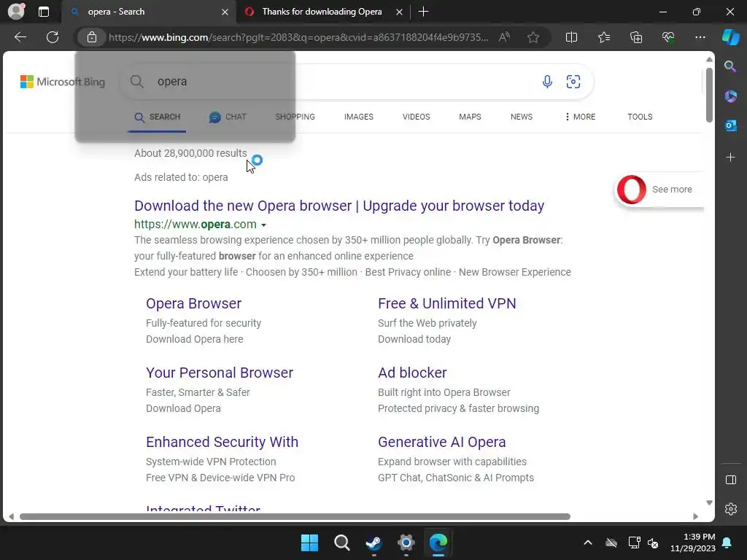
Task: Search using an image icon
Action: click(573, 82)
